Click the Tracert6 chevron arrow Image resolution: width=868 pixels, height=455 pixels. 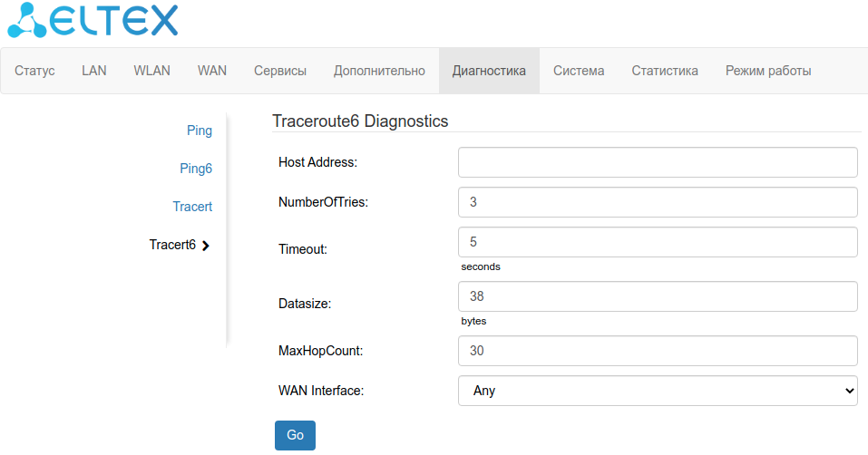tap(207, 245)
